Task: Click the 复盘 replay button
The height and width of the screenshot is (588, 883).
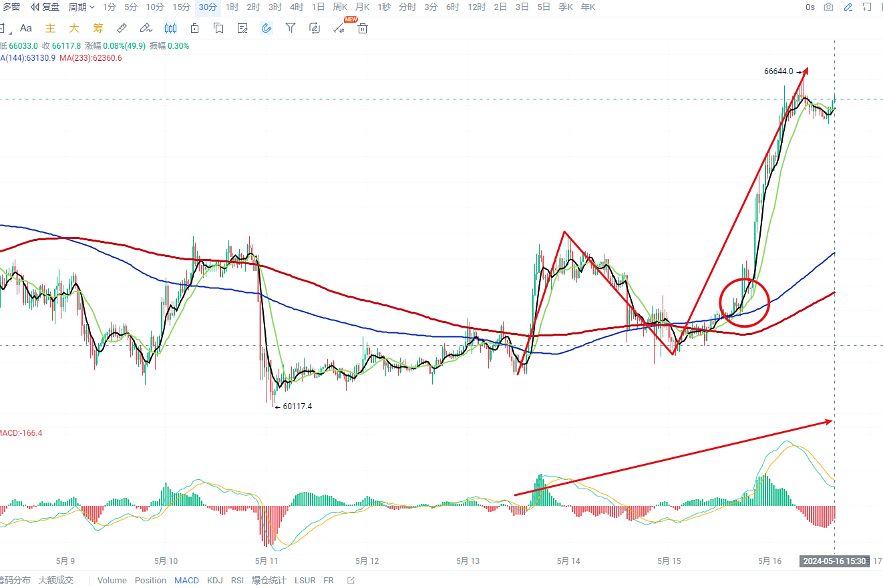Action: (45, 7)
